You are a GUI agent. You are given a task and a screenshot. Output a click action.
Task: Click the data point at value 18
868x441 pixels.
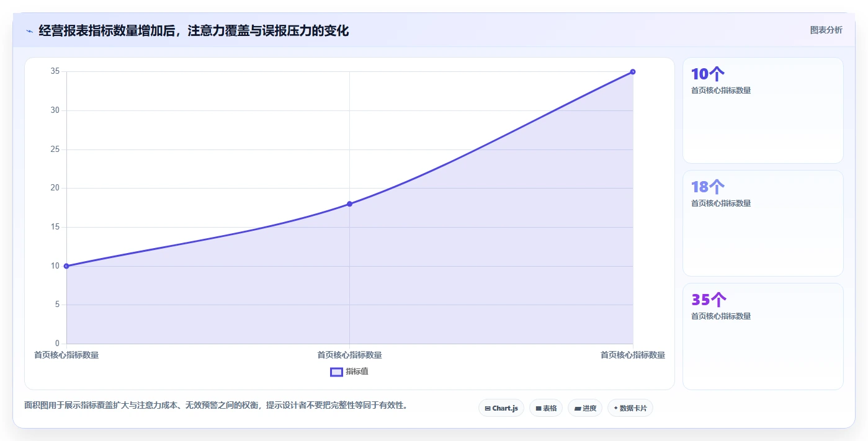(x=349, y=204)
